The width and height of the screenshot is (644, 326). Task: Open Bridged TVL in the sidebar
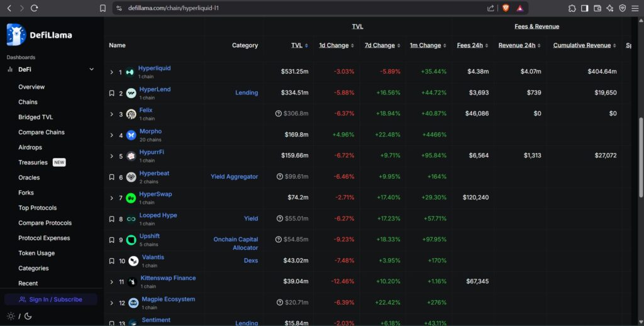pyautogui.click(x=35, y=117)
